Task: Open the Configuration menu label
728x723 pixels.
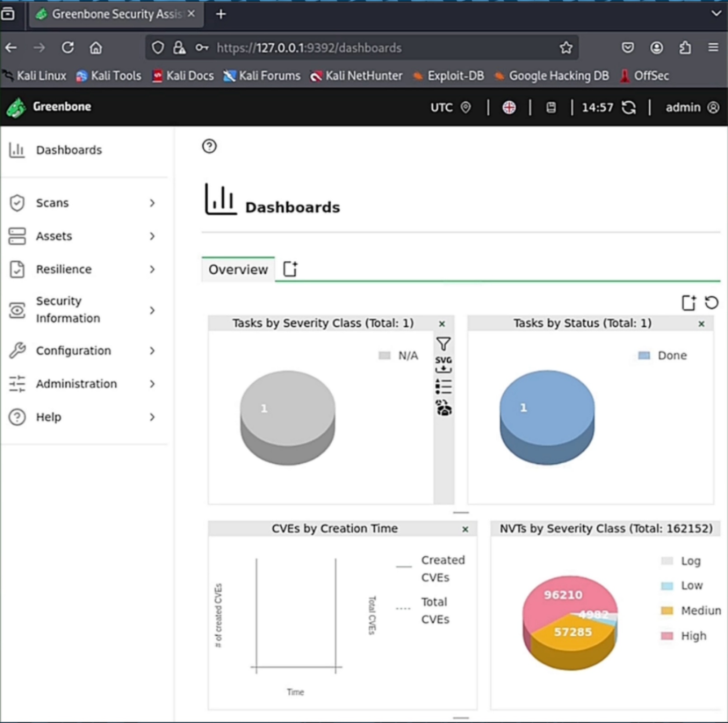Action: coord(73,351)
